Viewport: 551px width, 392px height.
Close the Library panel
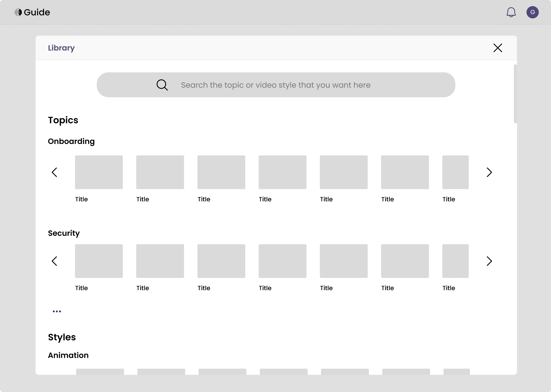tap(498, 48)
